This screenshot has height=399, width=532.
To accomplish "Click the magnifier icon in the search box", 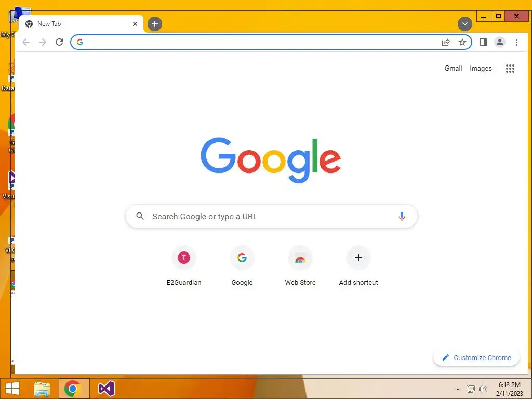I will 140,216.
